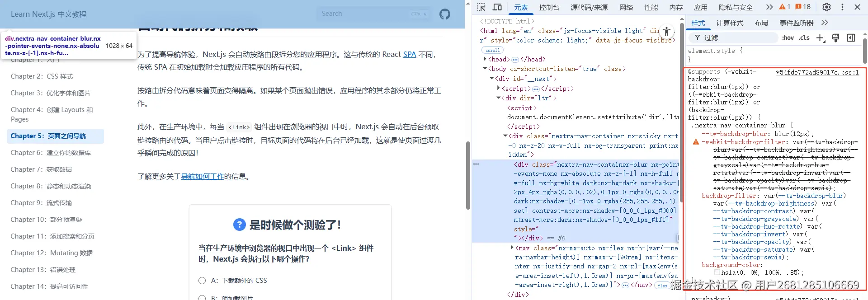Activate the inspect element picker icon

(481, 7)
